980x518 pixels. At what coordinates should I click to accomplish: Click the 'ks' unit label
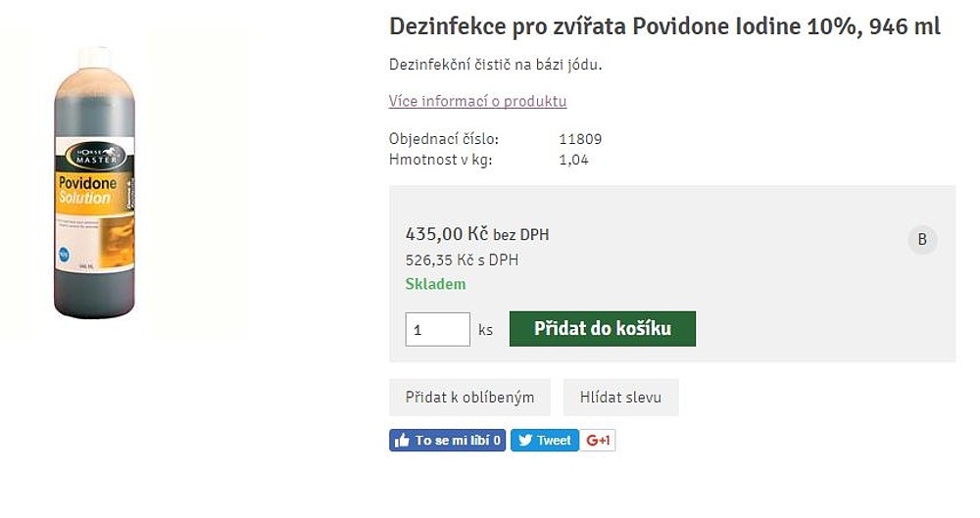click(485, 330)
